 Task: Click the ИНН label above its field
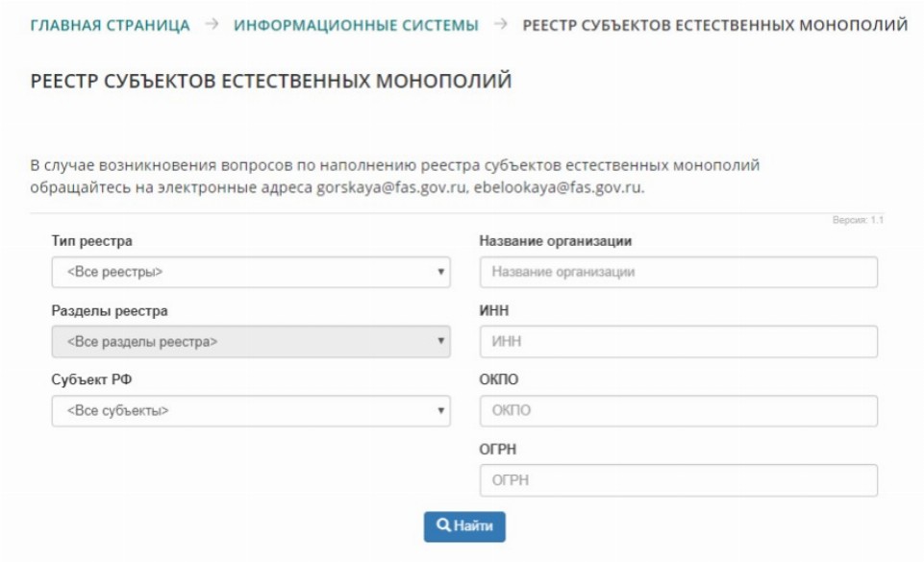pos(494,310)
